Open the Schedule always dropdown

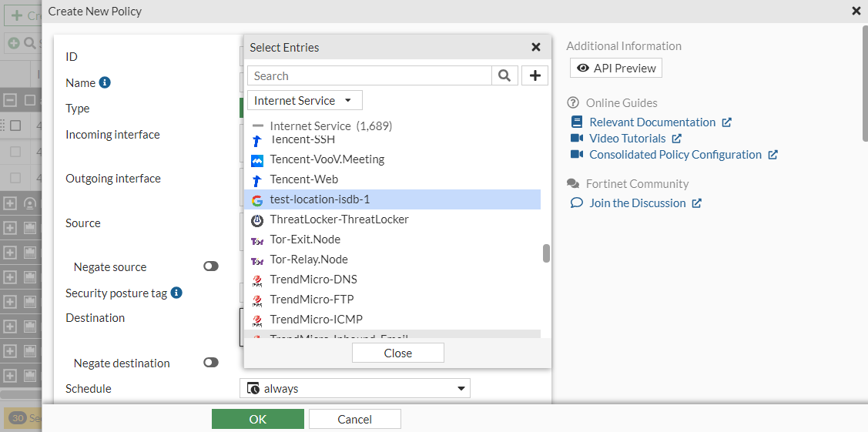tap(355, 388)
